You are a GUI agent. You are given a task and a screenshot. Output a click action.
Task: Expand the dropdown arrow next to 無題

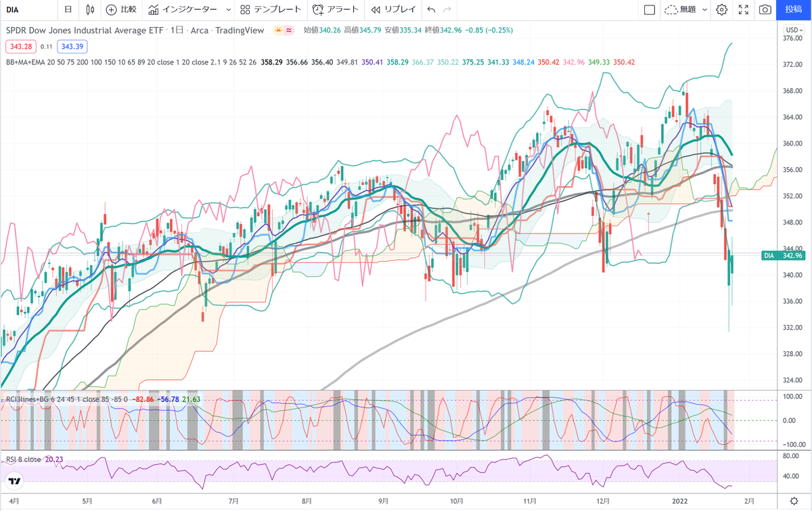point(704,9)
